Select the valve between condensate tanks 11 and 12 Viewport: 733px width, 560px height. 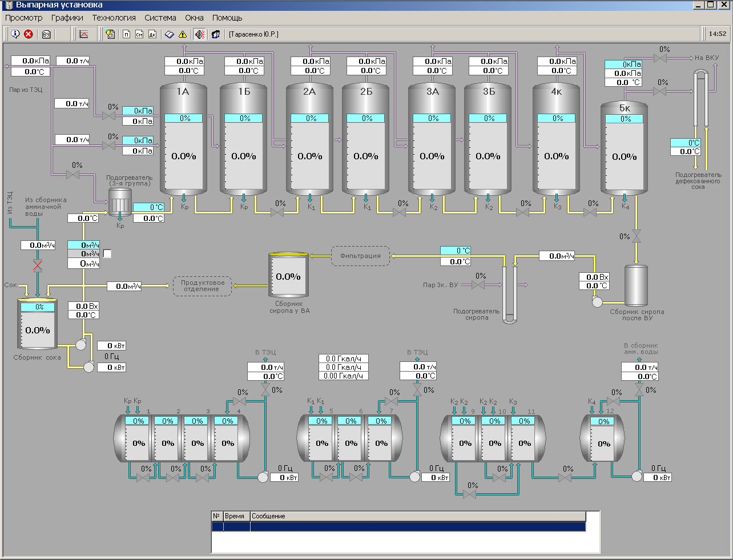[x=565, y=478]
